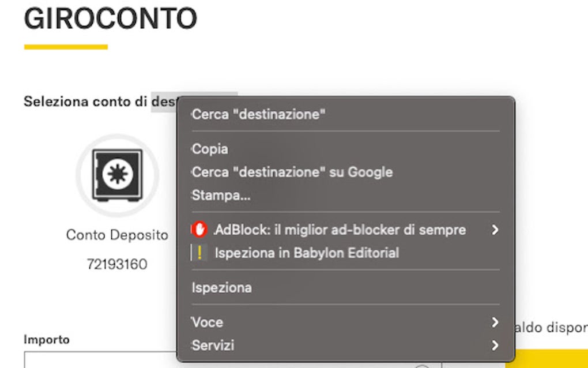Choose Cerca "destinazione" su Google
Image resolution: width=588 pixels, height=368 pixels.
(x=292, y=172)
